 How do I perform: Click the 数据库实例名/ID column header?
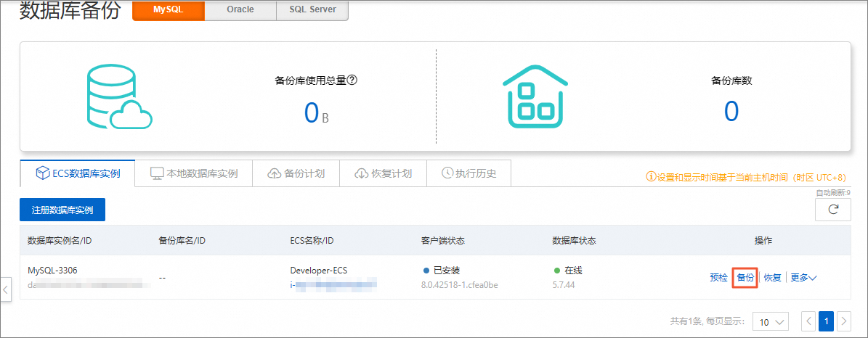tap(60, 241)
